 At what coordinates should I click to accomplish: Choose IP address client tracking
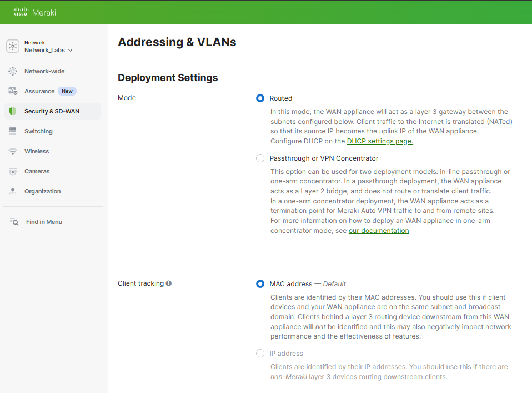[x=260, y=354]
